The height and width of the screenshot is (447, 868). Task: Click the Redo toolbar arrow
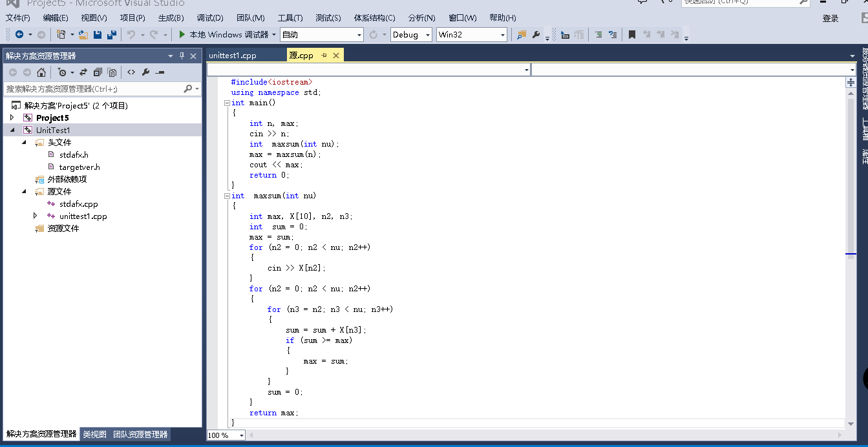pos(154,34)
